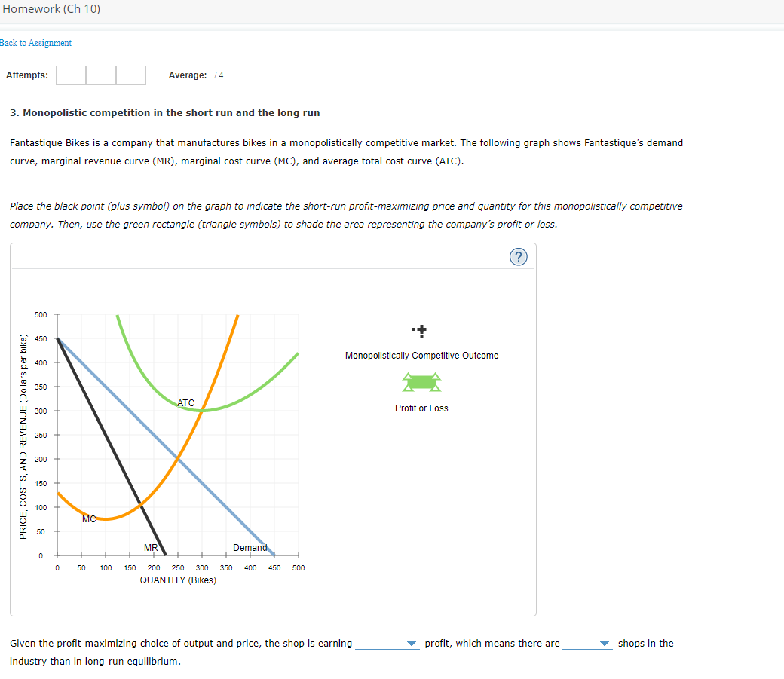Click the Back to Assignment link
Viewport: 784px width, 679px height.
click(35, 43)
